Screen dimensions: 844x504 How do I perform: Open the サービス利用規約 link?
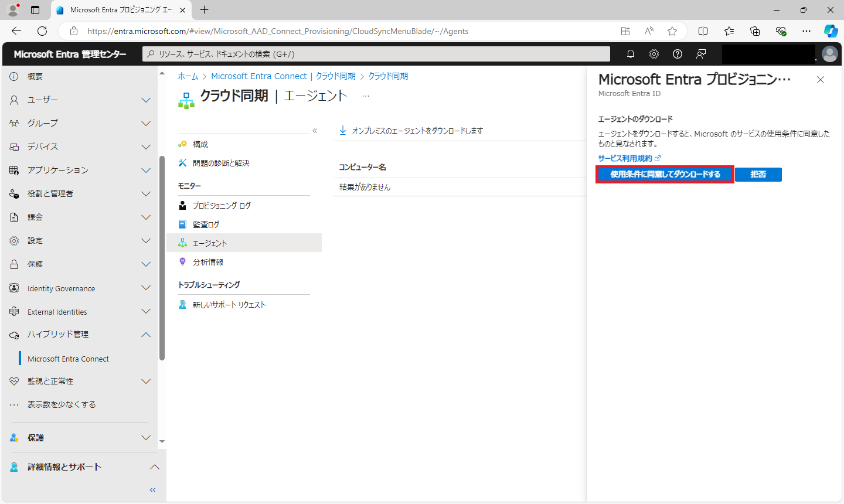pos(625,158)
